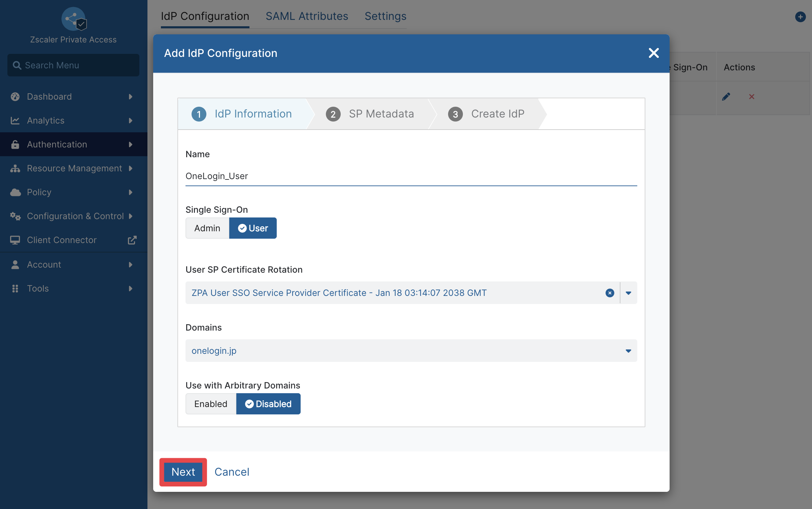Enable Use with Arbitrary Domains
The height and width of the screenshot is (509, 812).
tap(211, 404)
